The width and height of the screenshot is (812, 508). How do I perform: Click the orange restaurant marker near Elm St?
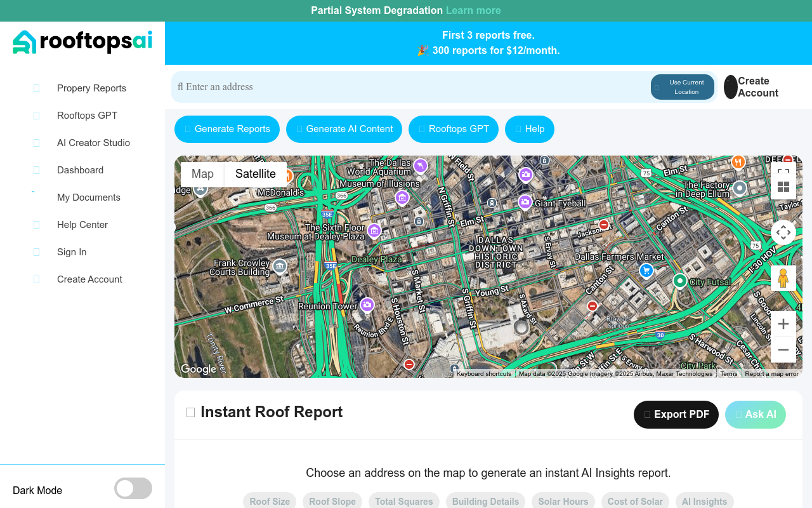tap(738, 162)
